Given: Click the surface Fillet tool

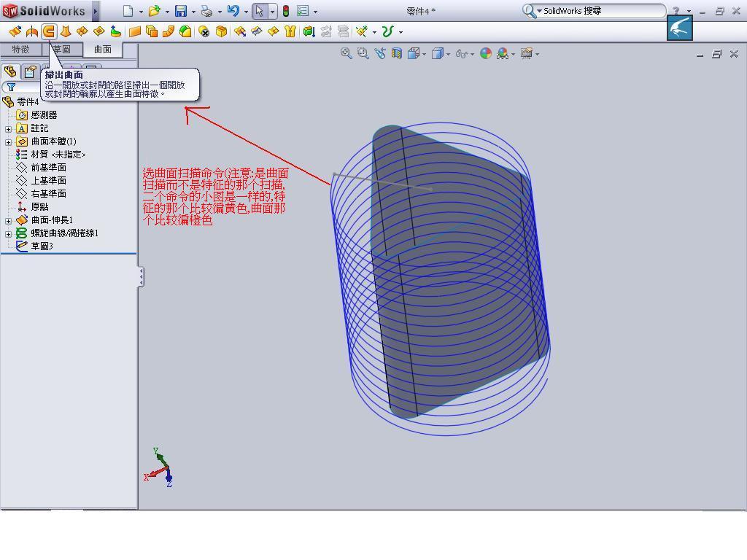Looking at the screenshot, I should click(x=185, y=32).
